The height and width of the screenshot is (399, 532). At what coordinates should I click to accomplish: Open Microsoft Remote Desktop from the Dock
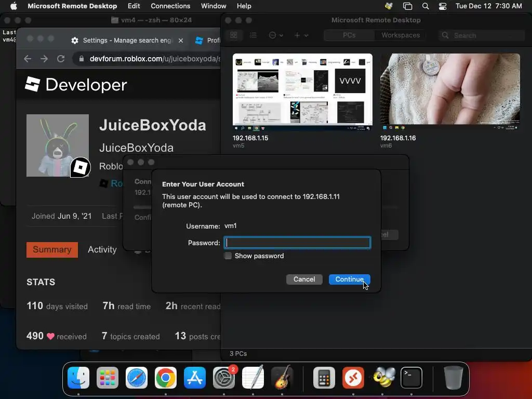click(353, 378)
